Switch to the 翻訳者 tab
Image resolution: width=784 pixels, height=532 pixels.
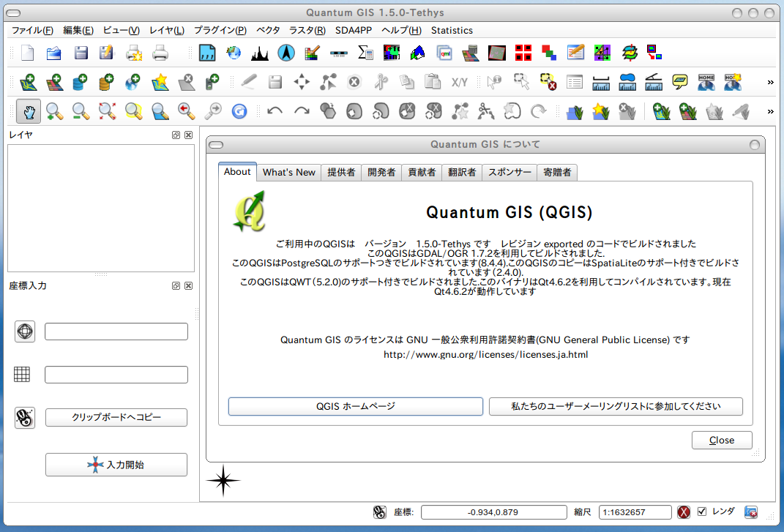pyautogui.click(x=462, y=173)
